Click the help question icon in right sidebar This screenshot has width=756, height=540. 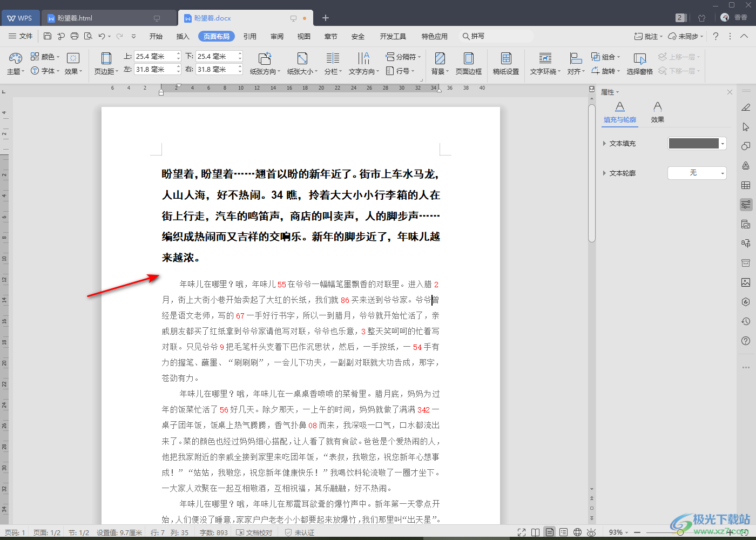coord(746,341)
